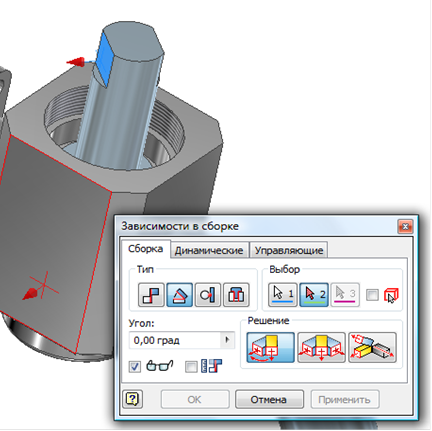The height and width of the screenshot is (431, 432).
Task: Click the predict offset orientation icon
Action: tap(212, 366)
